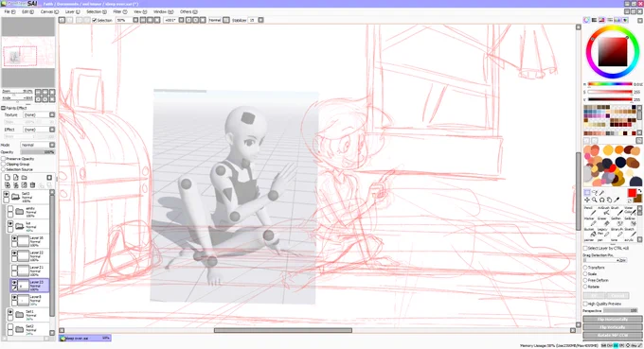Enable Preserve Opacity checkbox
This screenshot has height=349, width=644.
coord(3,159)
